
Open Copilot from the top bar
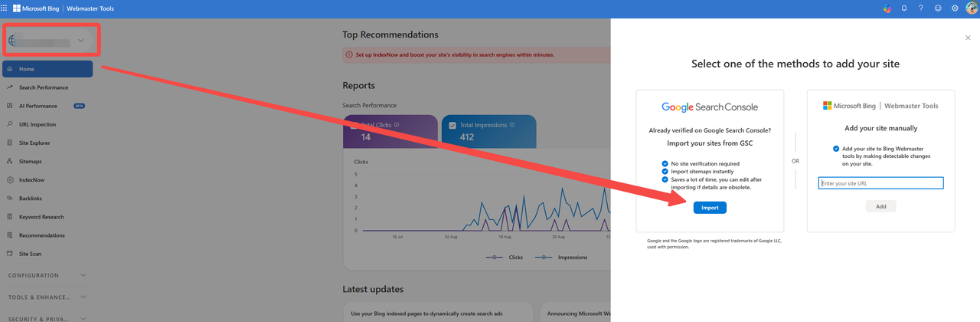point(887,8)
